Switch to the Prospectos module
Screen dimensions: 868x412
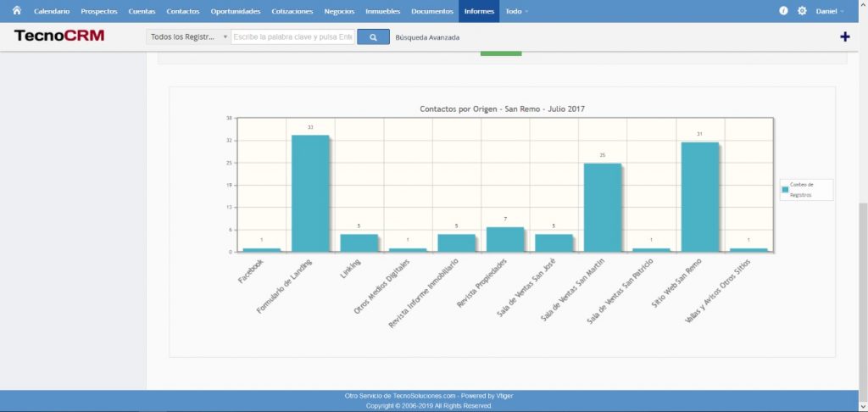coord(99,11)
